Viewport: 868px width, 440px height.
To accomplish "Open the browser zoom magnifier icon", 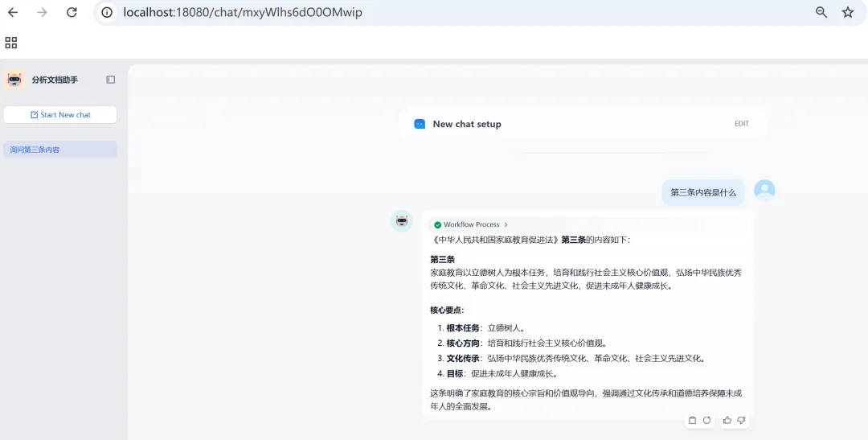I will point(821,12).
